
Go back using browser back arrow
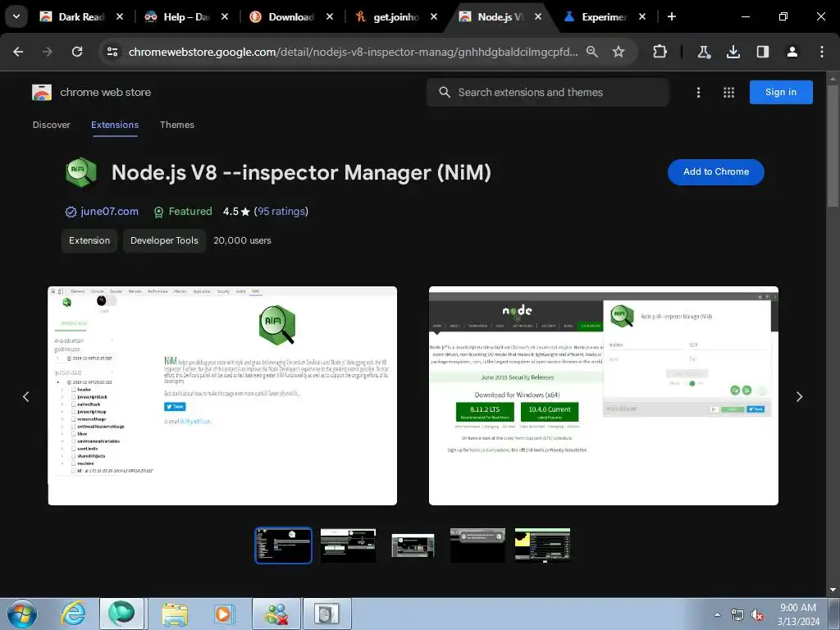point(18,52)
